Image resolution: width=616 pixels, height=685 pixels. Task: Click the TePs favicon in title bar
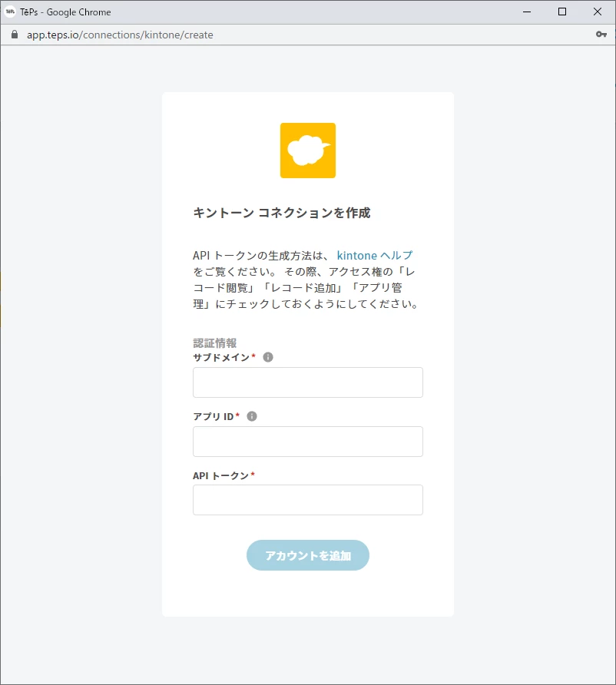click(x=10, y=12)
